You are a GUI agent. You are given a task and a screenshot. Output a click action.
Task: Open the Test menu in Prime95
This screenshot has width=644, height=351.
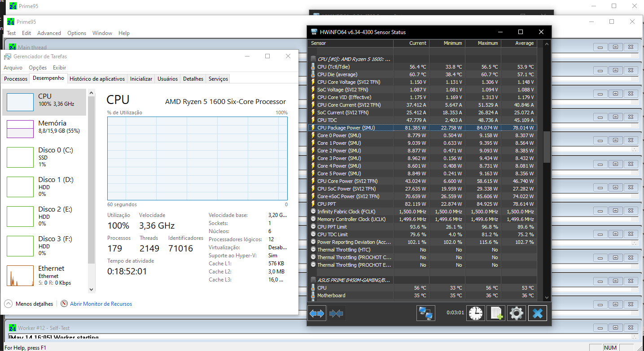pos(11,33)
